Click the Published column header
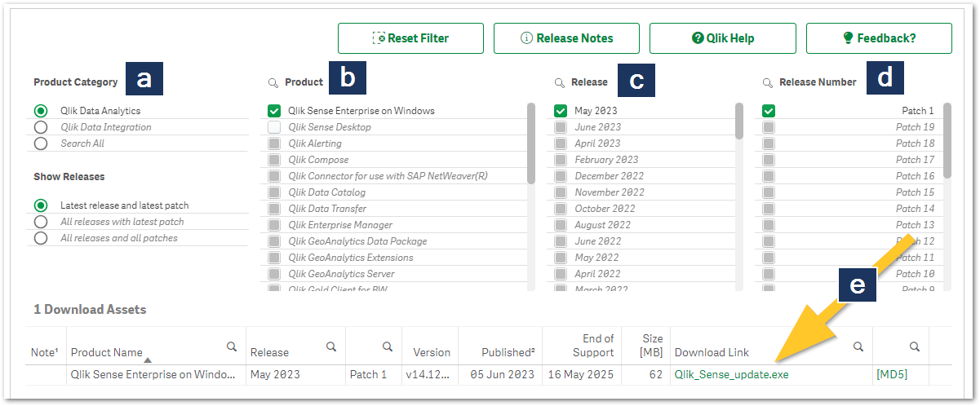This screenshot has width=980, height=406. (508, 353)
